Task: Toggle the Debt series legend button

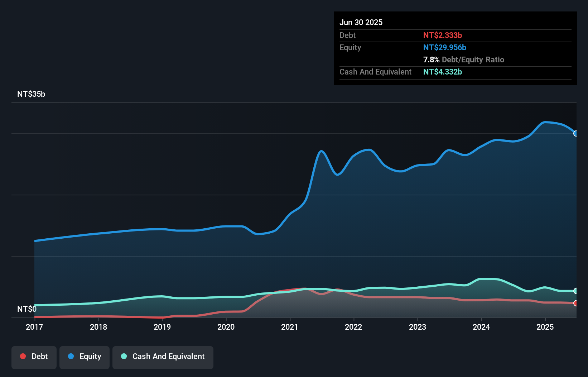Action: pos(34,357)
